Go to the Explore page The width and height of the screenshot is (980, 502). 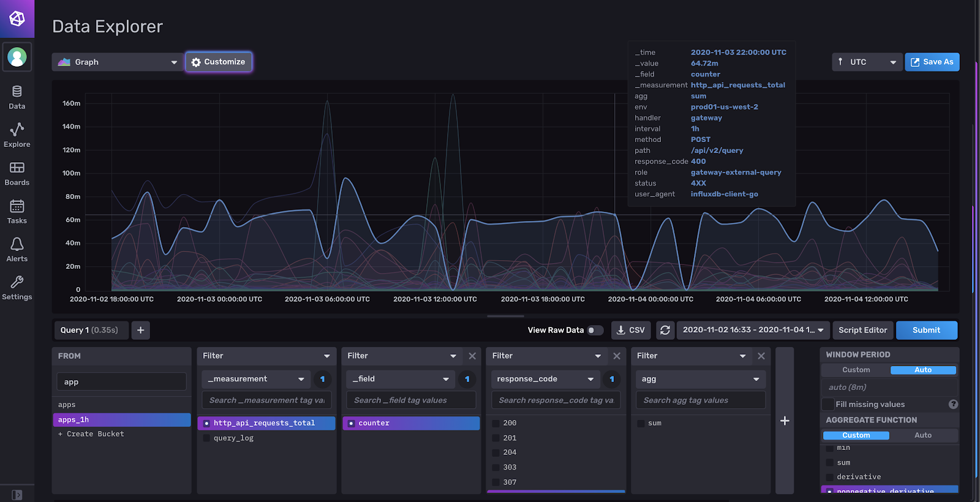coord(17,135)
